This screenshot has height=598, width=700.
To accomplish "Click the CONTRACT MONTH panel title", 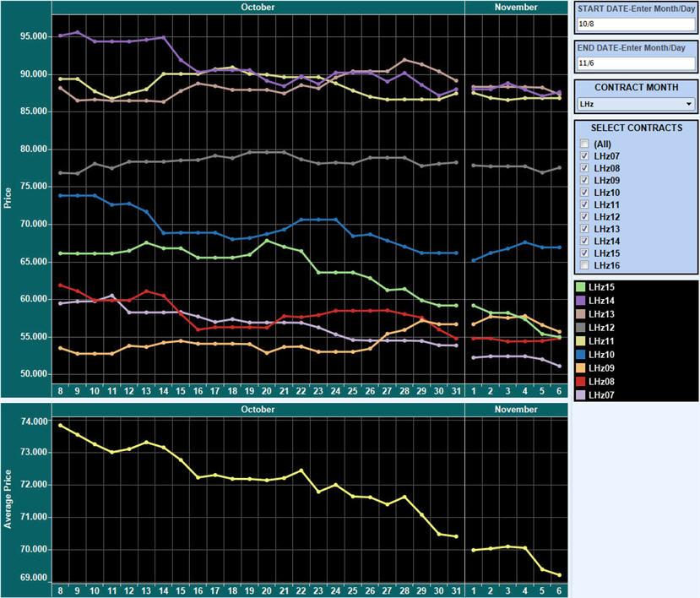I will [x=636, y=88].
